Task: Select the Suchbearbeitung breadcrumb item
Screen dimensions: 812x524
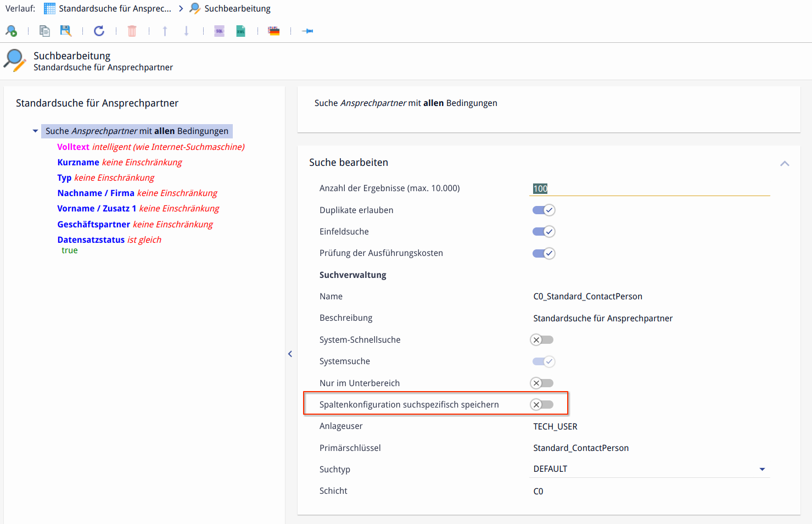Action: coord(237,9)
